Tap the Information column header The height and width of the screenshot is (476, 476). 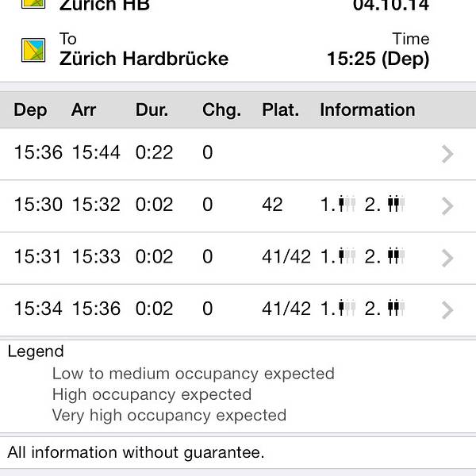tap(367, 110)
